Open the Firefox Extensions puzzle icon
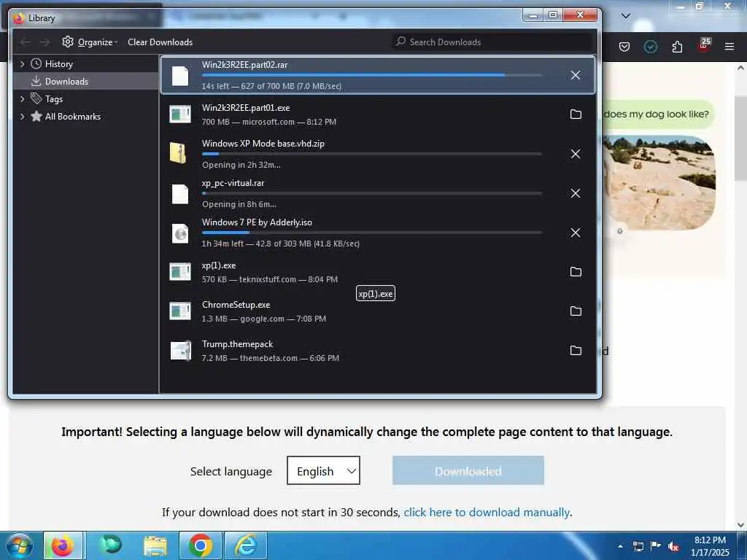The width and height of the screenshot is (747, 560). [x=677, y=47]
